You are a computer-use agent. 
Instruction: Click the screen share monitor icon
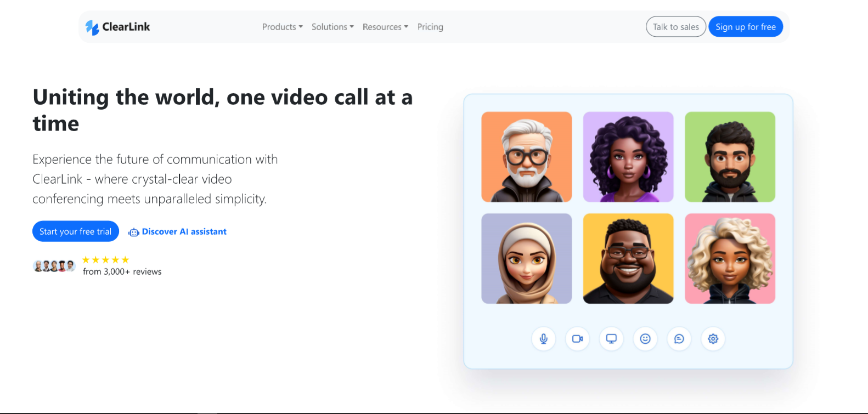click(611, 339)
